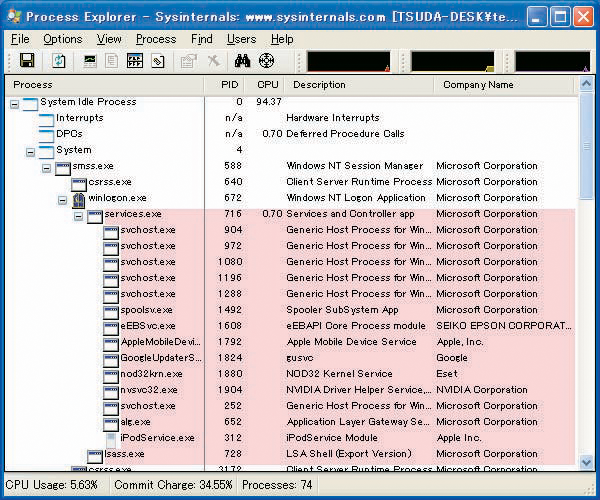Sort by the Company Name column header

pos(504,85)
